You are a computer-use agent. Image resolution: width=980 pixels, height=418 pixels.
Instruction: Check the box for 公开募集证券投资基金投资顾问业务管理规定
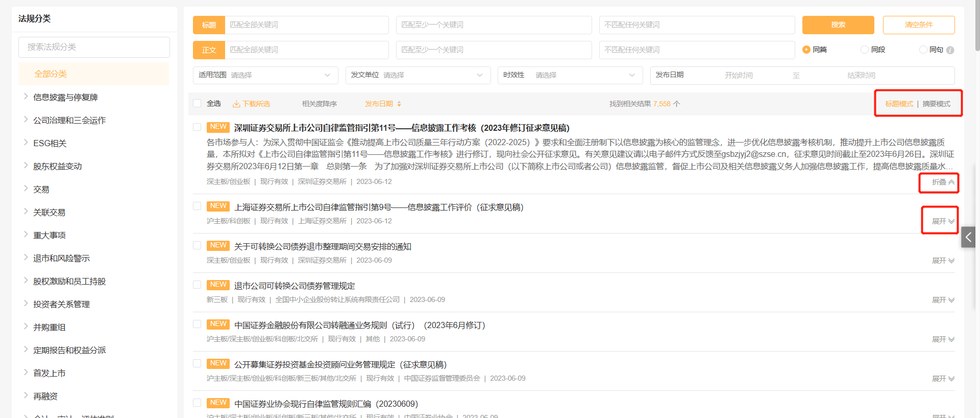[x=197, y=363]
